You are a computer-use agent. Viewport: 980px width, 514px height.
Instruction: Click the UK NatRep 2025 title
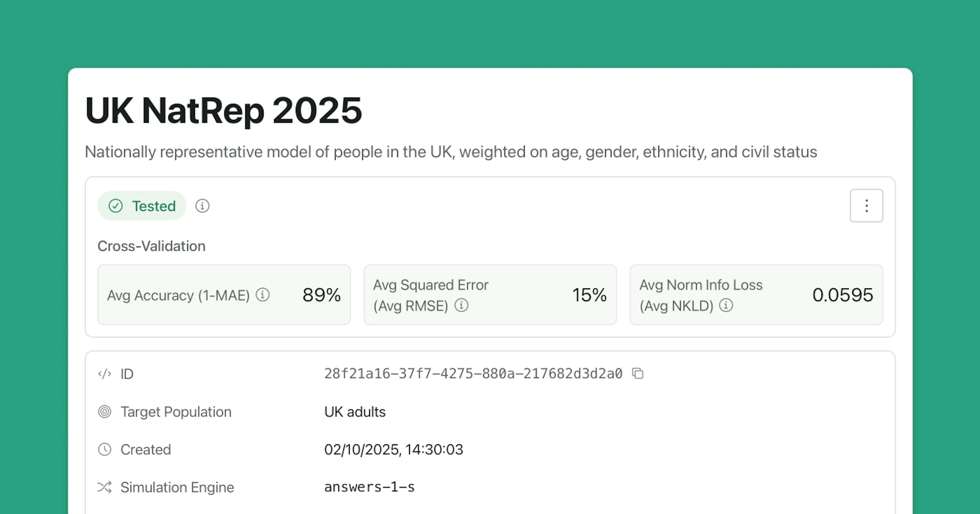223,111
